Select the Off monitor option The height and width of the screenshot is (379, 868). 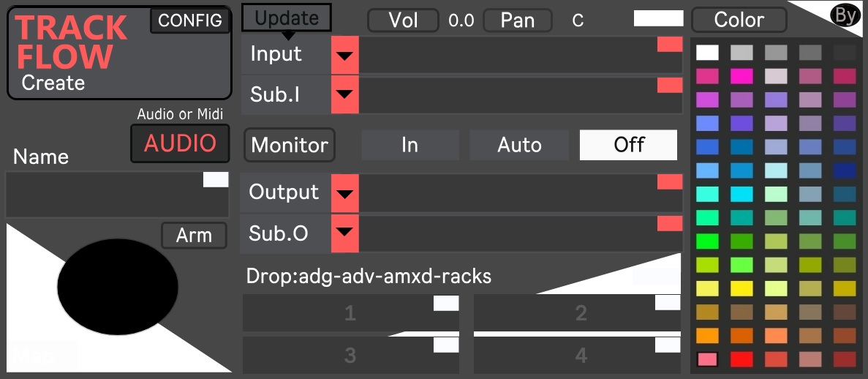point(629,145)
